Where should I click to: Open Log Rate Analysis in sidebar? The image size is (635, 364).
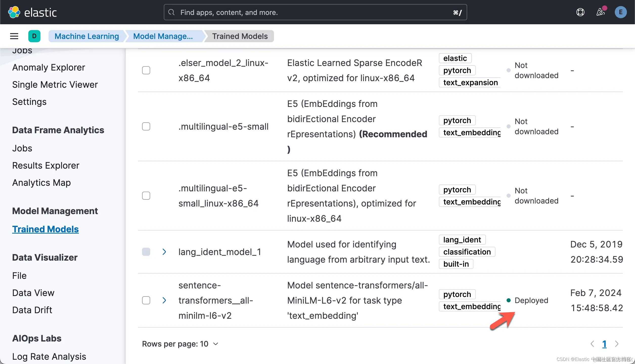[49, 356]
